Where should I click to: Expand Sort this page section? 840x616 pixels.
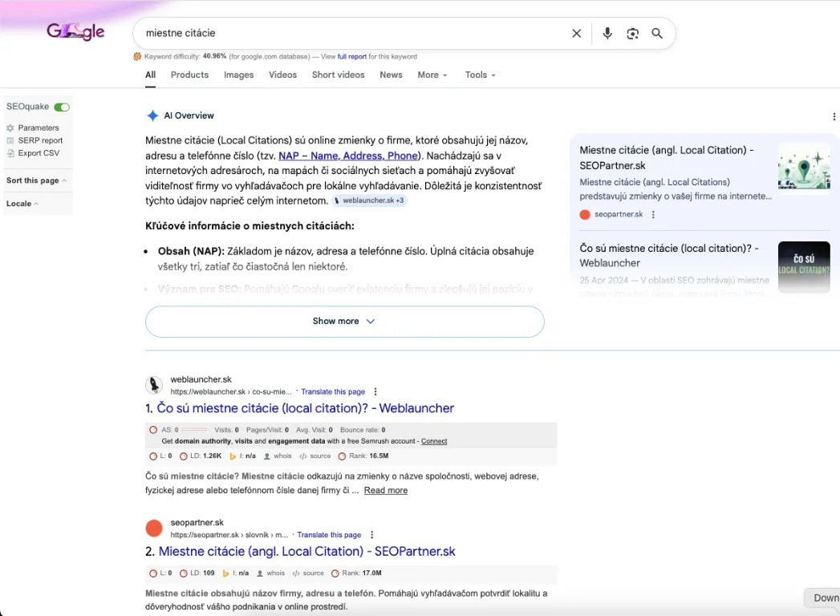pos(36,180)
